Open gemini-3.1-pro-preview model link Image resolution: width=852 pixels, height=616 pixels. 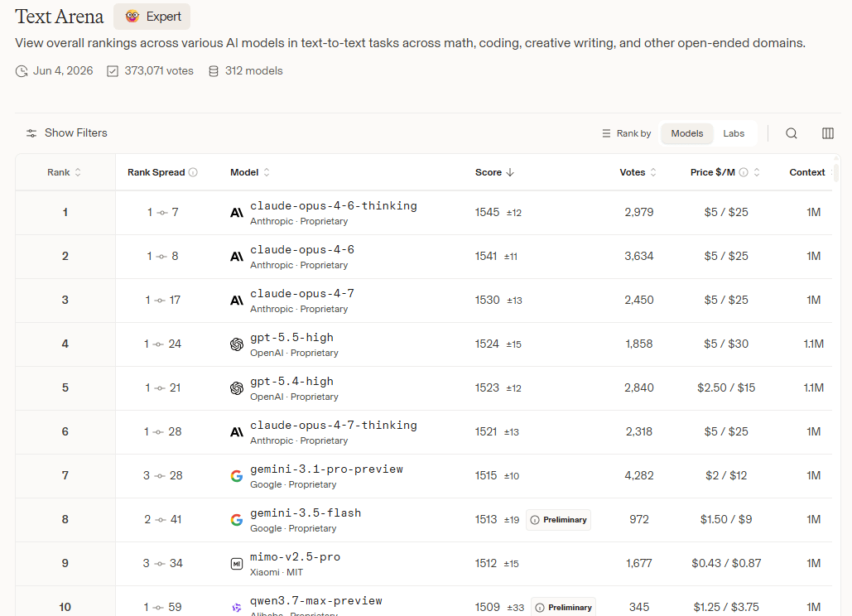[x=326, y=469]
